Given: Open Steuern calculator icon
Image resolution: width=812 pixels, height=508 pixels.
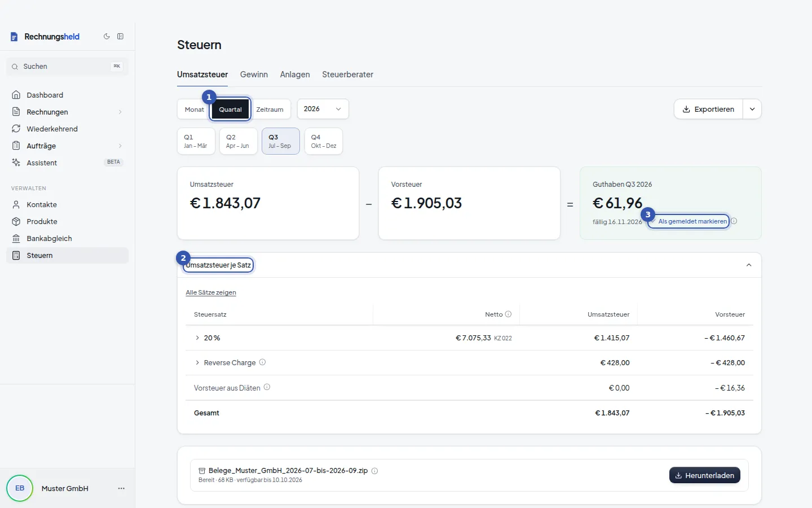Looking at the screenshot, I should 16,255.
